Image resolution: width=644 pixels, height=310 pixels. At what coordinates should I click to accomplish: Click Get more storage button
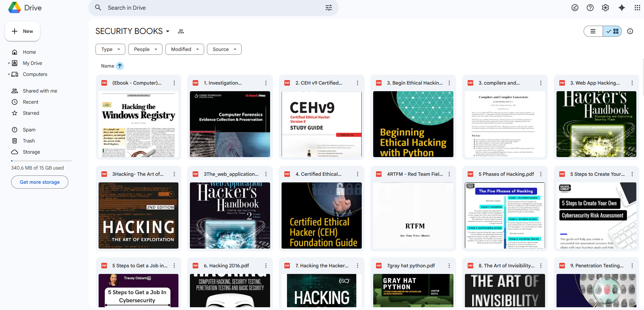tap(40, 182)
